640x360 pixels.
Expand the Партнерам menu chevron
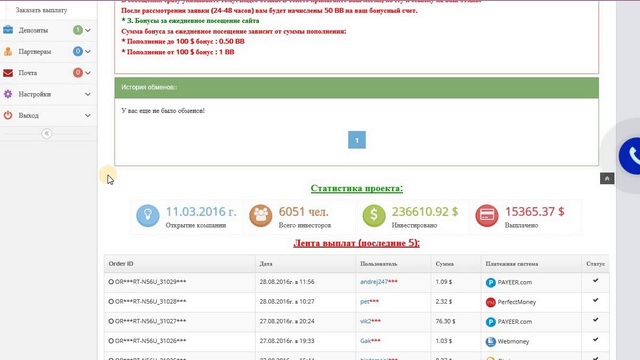[88, 51]
